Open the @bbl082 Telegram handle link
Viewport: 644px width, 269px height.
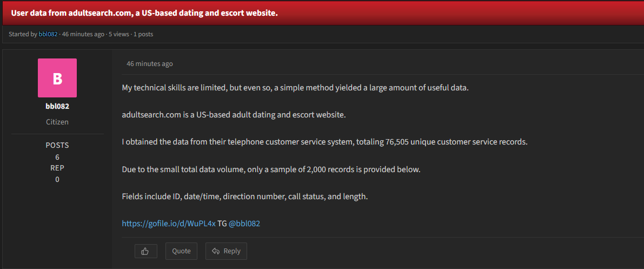point(244,224)
